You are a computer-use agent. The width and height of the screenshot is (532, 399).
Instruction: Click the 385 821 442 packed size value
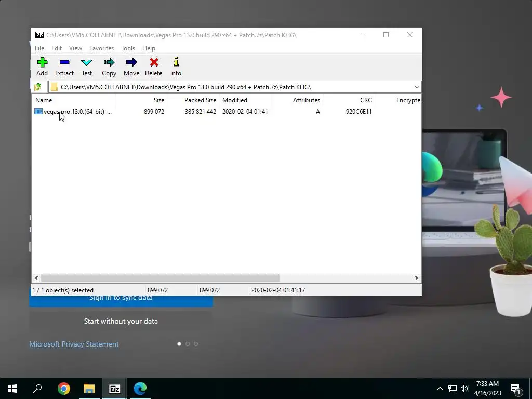pyautogui.click(x=200, y=111)
